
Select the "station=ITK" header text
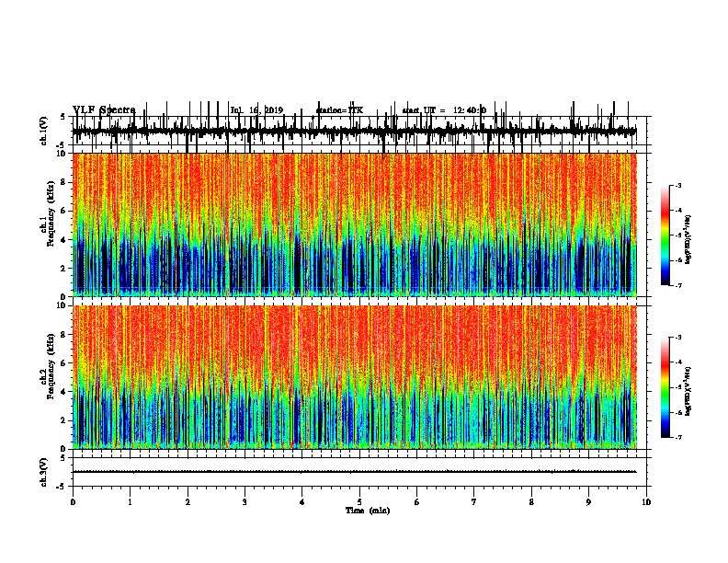tap(339, 110)
